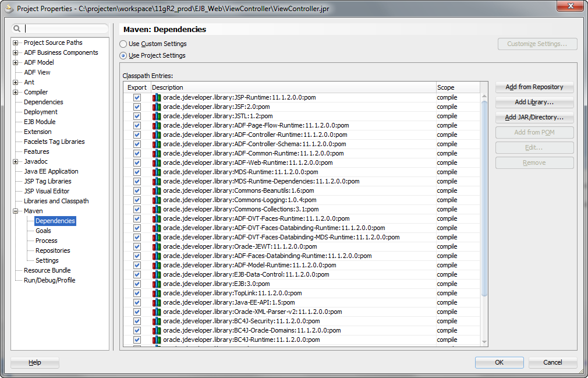Click the library icon of Oracle-XML-Parser-v2 row
Screen dimensions: 588x378
[x=157, y=312]
